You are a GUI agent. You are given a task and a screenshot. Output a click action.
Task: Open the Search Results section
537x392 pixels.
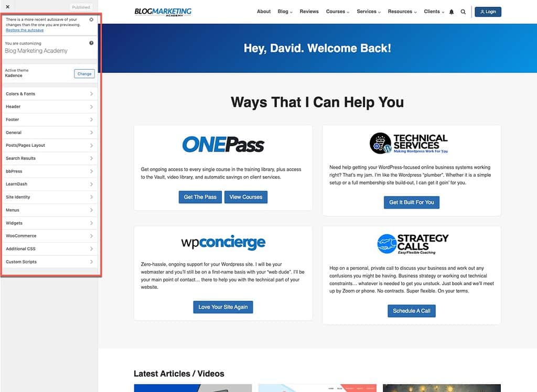click(50, 158)
